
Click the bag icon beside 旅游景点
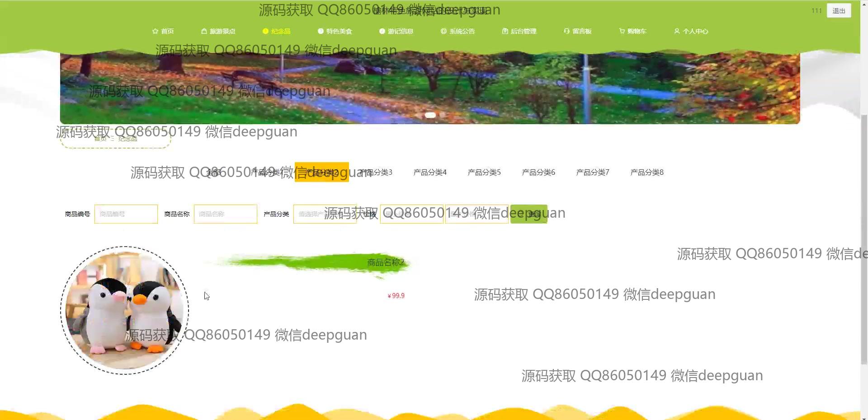(204, 31)
